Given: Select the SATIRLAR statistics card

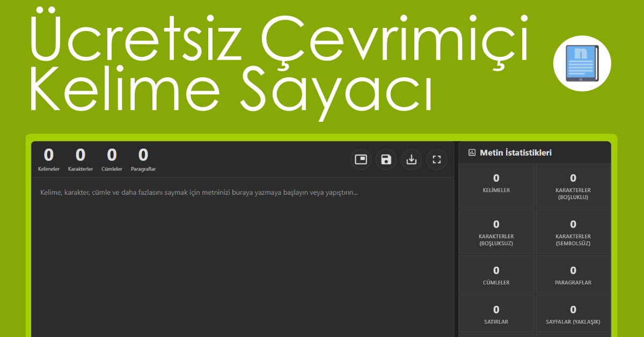Looking at the screenshot, I should coord(496,313).
